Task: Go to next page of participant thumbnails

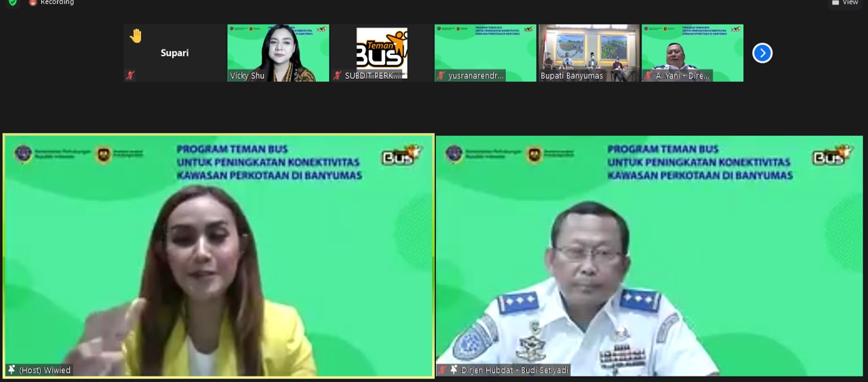Action: [x=762, y=53]
